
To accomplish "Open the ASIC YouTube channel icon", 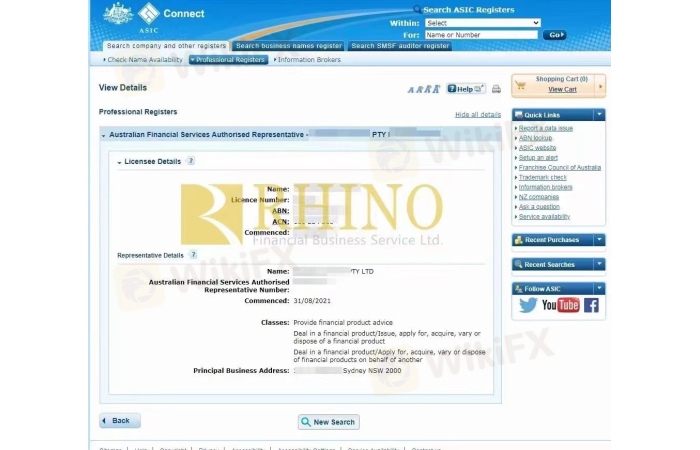I will pos(560,305).
